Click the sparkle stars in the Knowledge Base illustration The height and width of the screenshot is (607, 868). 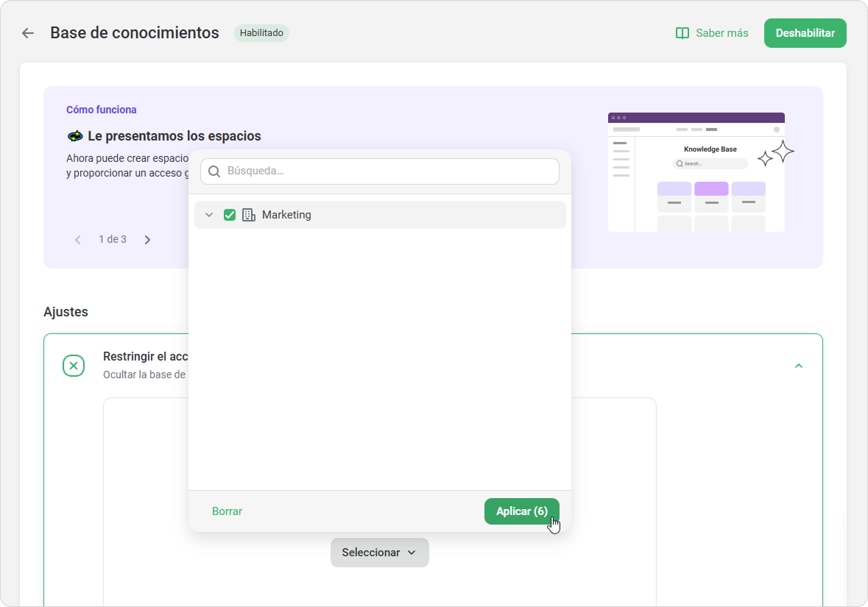(x=777, y=153)
